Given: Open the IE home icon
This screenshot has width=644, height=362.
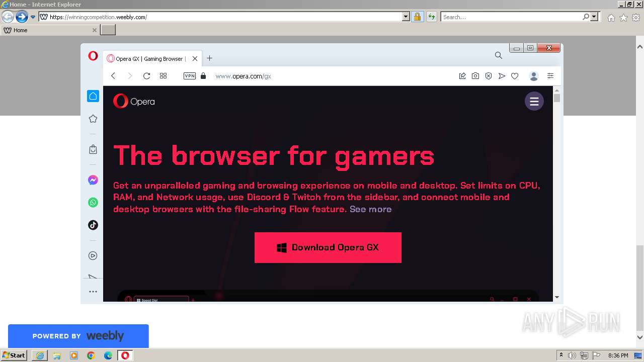Looking at the screenshot, I should [x=611, y=18].
